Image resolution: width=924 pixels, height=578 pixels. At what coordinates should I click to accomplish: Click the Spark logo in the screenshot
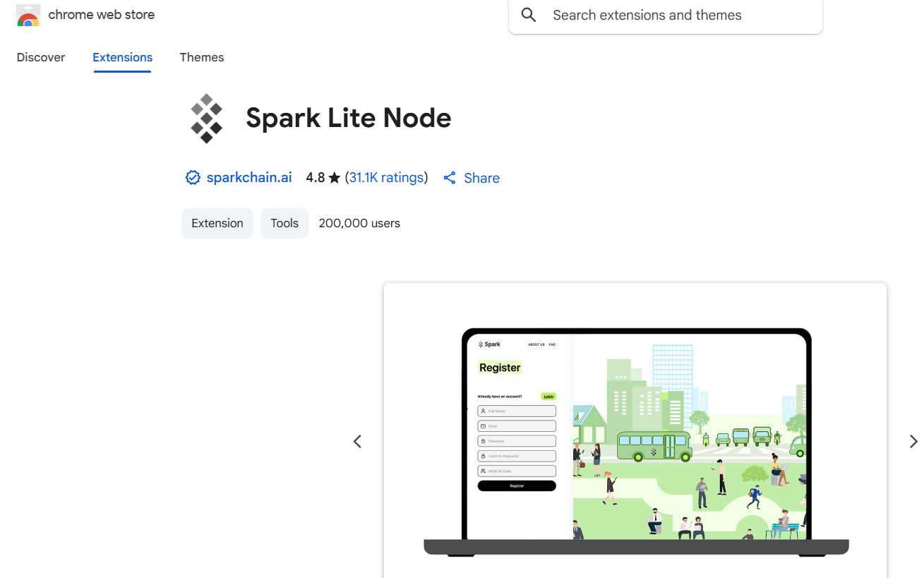coord(489,344)
